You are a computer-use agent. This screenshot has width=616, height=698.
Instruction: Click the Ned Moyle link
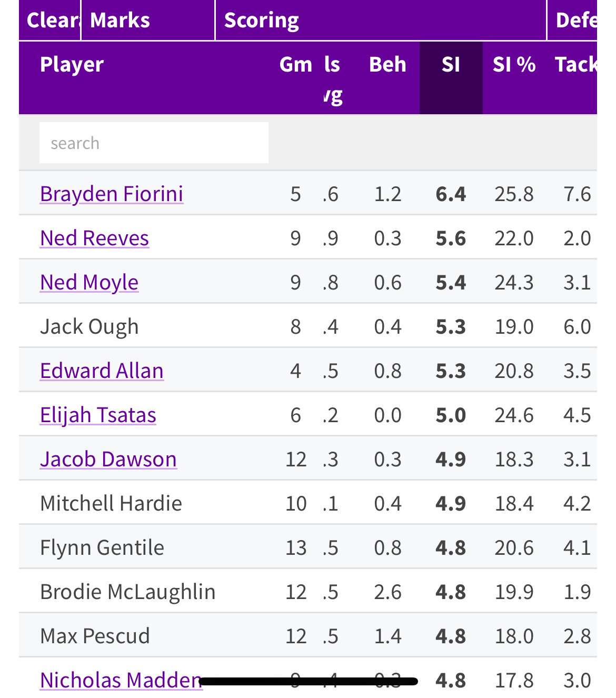click(x=90, y=282)
